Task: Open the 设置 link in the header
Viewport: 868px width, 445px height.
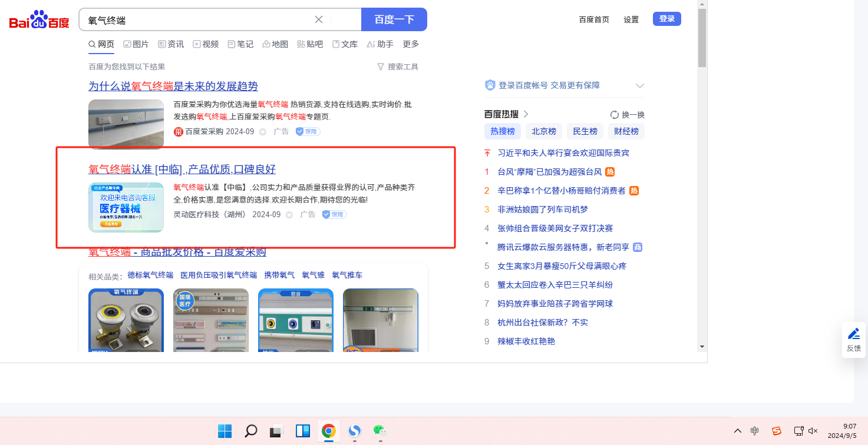Action: click(x=631, y=19)
